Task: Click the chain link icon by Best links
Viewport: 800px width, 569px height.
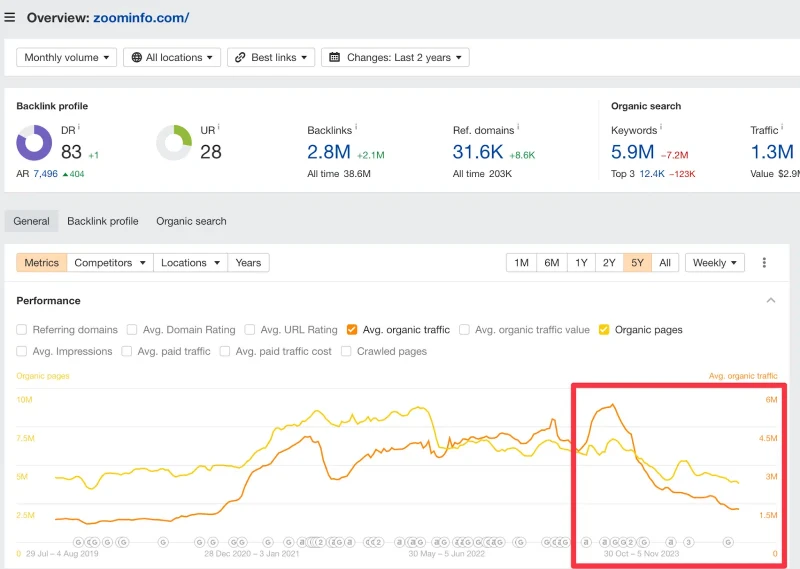Action: click(x=240, y=57)
